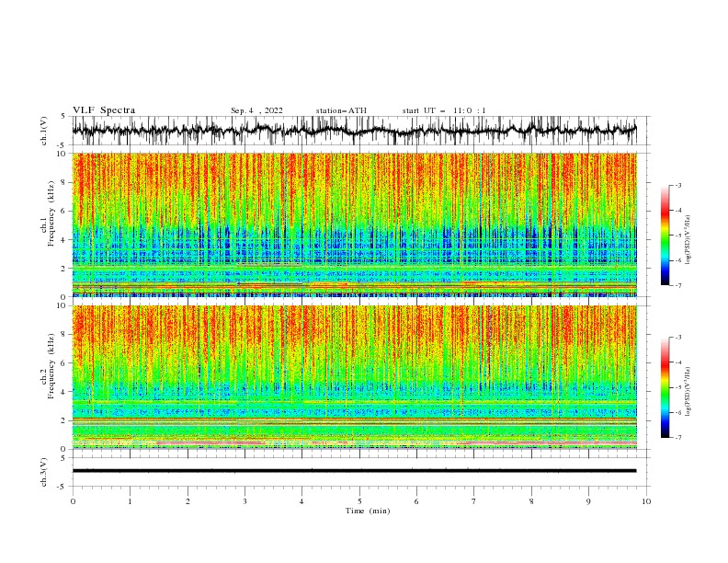Click the "-3" label on ch.1 color bar
Screen dimensions: 728x563
click(x=677, y=185)
